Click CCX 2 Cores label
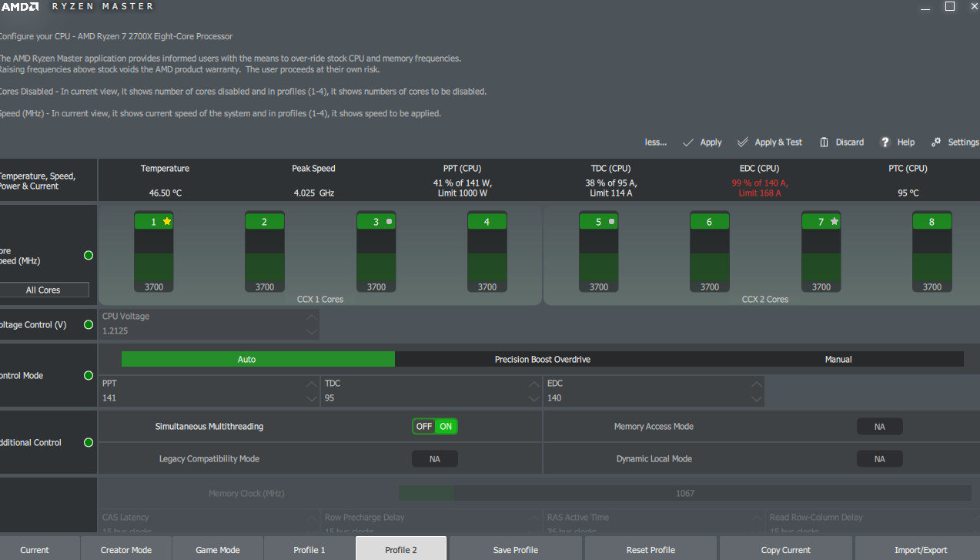The height and width of the screenshot is (560, 980). point(765,299)
